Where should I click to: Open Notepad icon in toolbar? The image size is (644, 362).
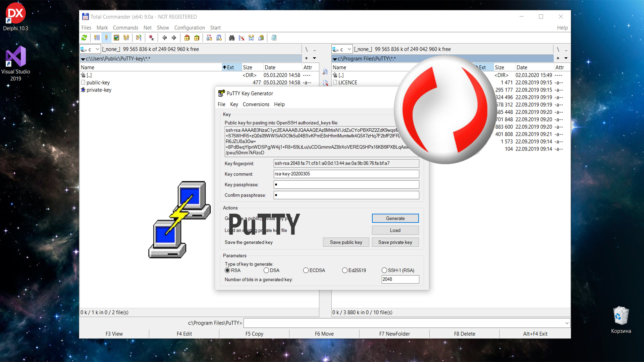tap(274, 38)
